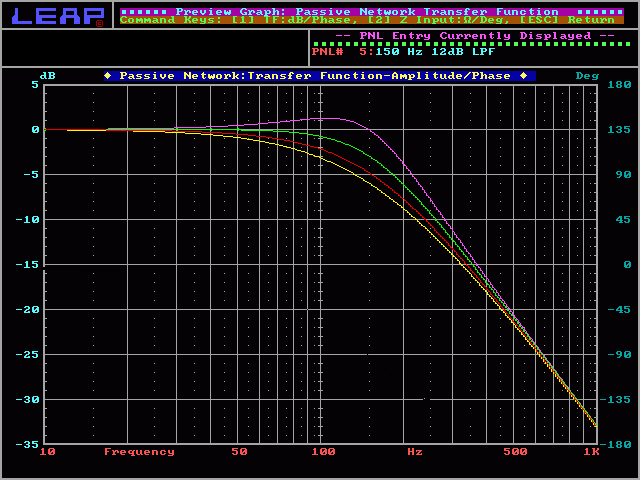Click the red response curve near 100 Hz
Screen dimensions: 640x480
321,149
